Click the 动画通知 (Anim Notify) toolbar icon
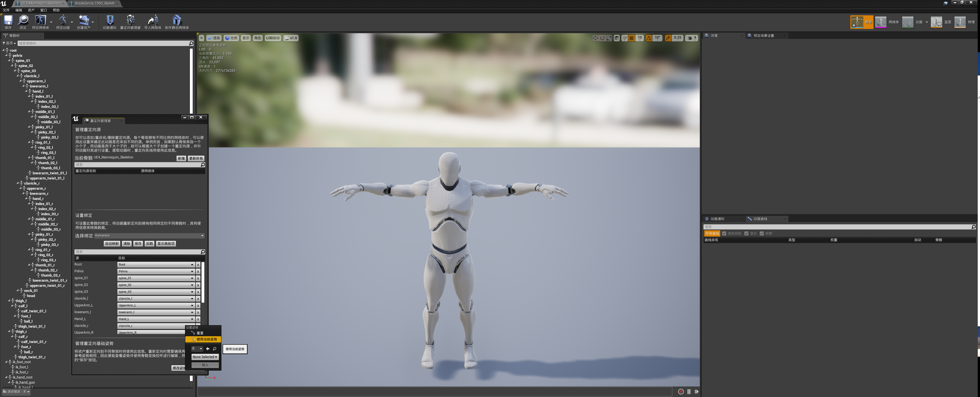Image resolution: width=980 pixels, height=397 pixels. [109, 20]
